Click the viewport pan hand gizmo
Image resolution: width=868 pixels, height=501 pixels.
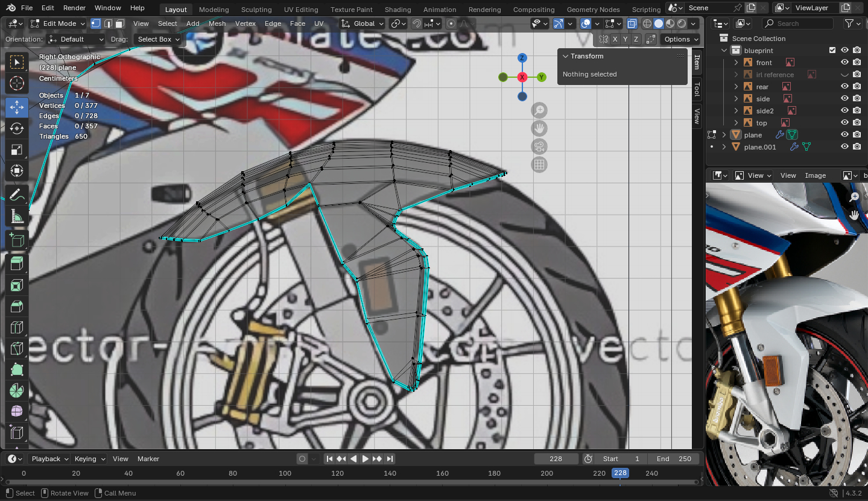pyautogui.click(x=539, y=128)
